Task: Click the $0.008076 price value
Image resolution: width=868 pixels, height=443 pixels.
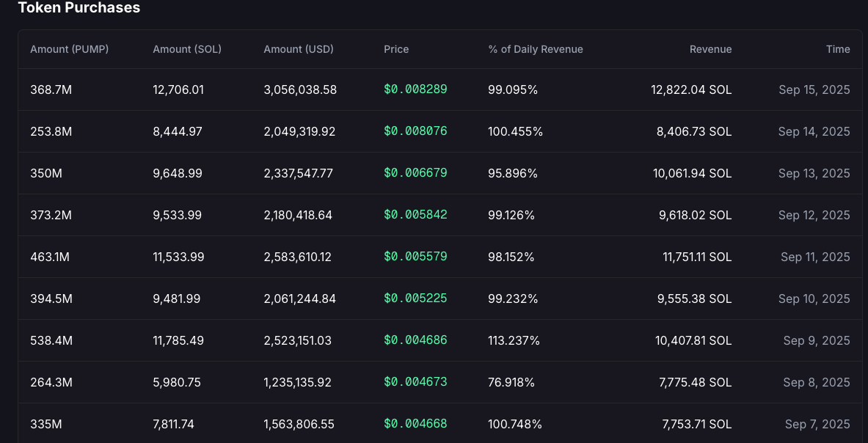Action: pos(415,131)
